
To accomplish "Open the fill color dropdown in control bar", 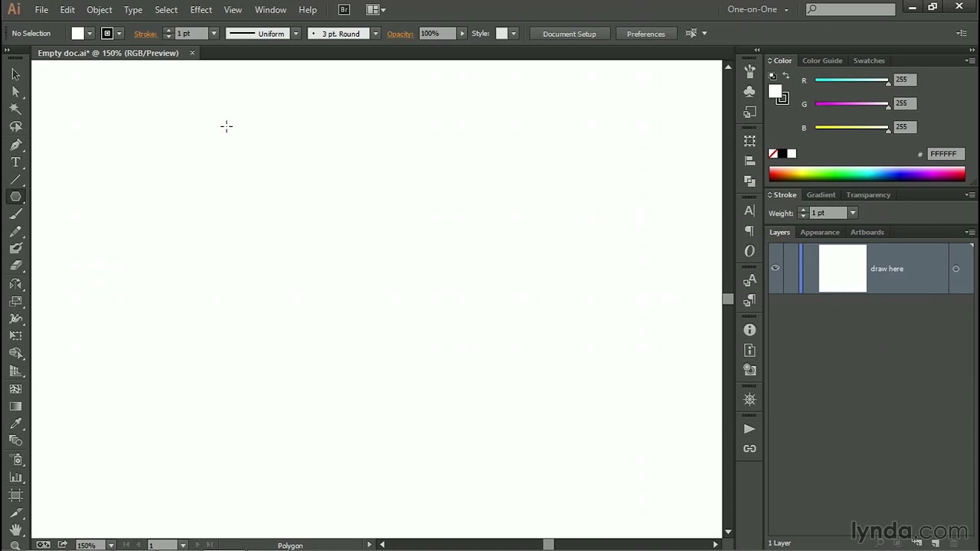I will point(90,34).
